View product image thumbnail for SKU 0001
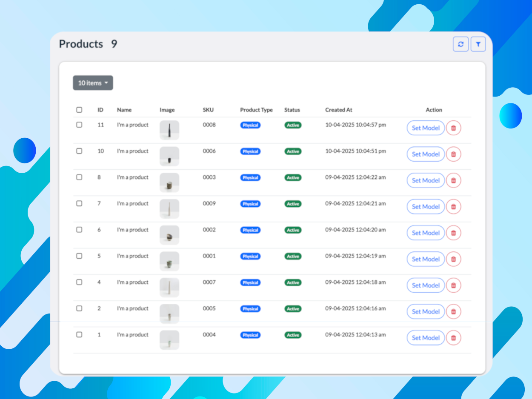This screenshot has height=399, width=532. tap(169, 261)
